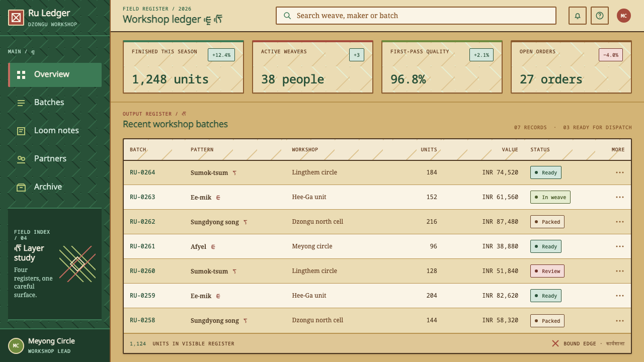Open batch RU-0260 link

point(142,271)
